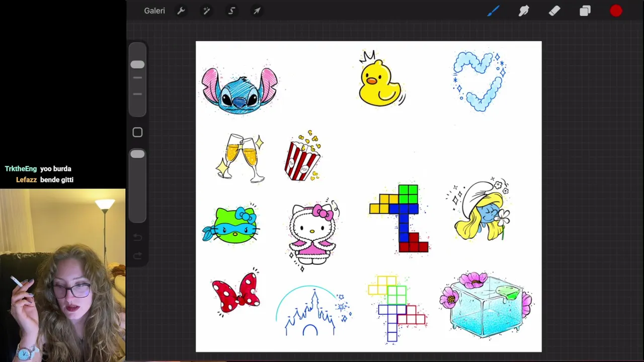This screenshot has height=362, width=644.
Task: Tap the undo arrow in sidebar
Action: point(137,237)
